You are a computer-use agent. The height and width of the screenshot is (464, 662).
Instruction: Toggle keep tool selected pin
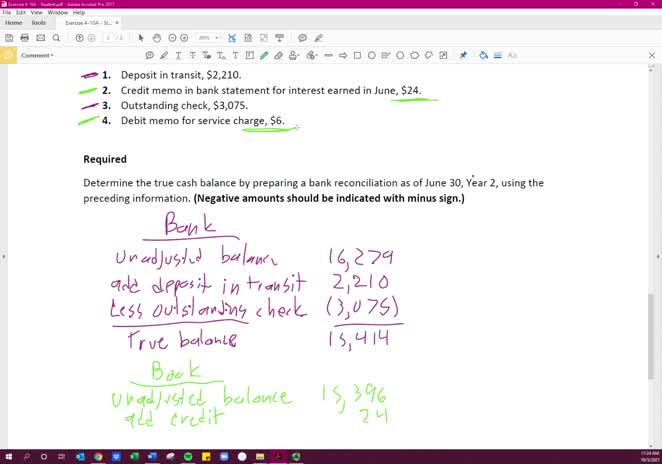463,55
